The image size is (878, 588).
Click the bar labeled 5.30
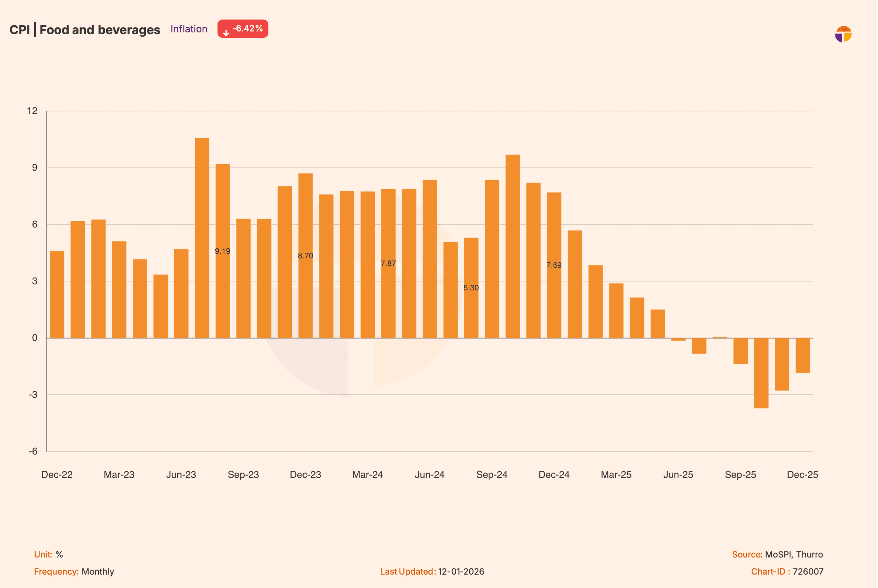tap(472, 288)
